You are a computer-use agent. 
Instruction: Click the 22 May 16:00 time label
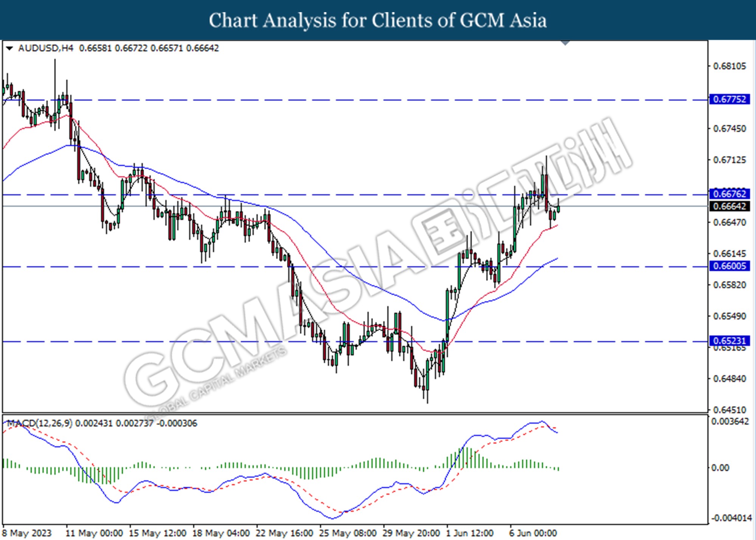(x=285, y=533)
